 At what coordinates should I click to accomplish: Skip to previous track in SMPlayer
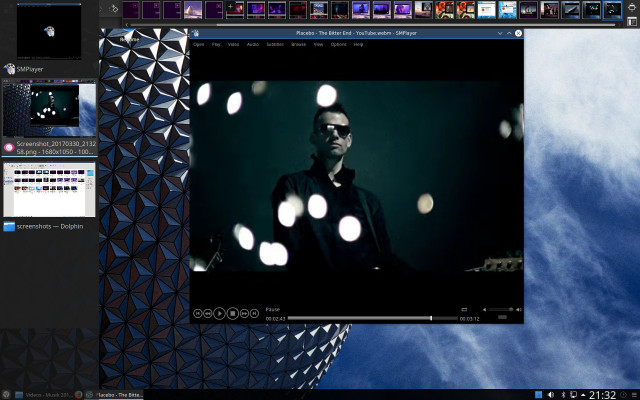point(197,313)
